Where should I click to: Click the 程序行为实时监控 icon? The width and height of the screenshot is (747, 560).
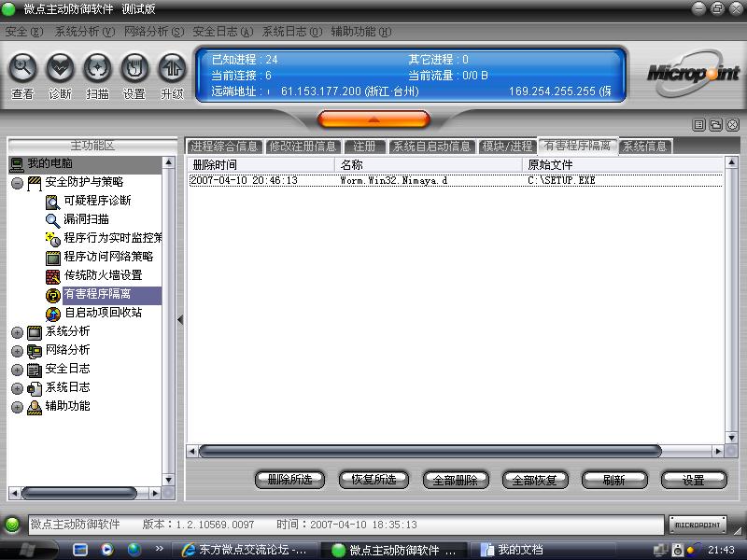pyautogui.click(x=52, y=239)
